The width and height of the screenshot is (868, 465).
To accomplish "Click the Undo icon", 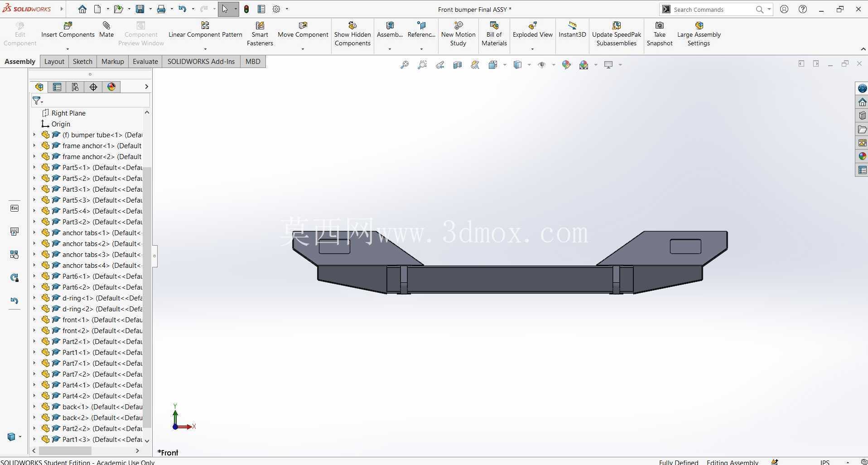I will click(x=182, y=9).
